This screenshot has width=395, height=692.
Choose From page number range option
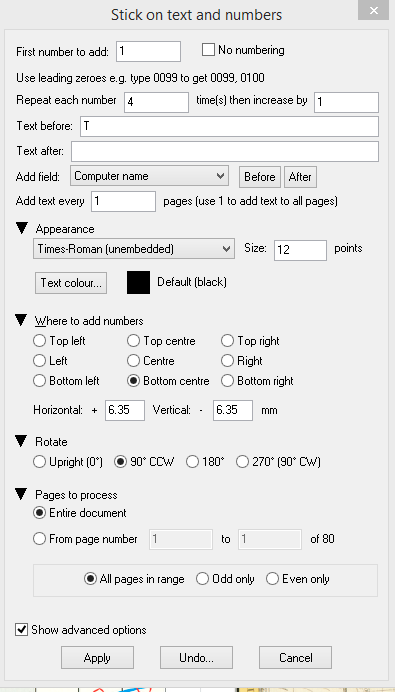point(40,539)
